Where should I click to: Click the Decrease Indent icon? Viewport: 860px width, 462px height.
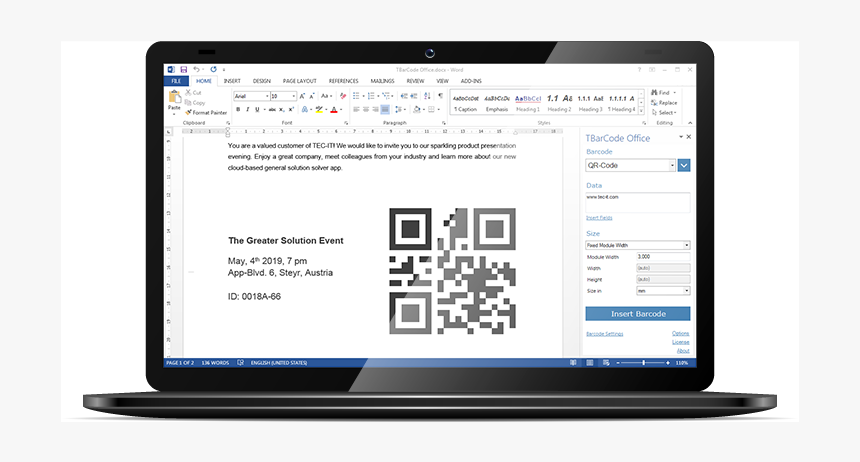point(404,96)
